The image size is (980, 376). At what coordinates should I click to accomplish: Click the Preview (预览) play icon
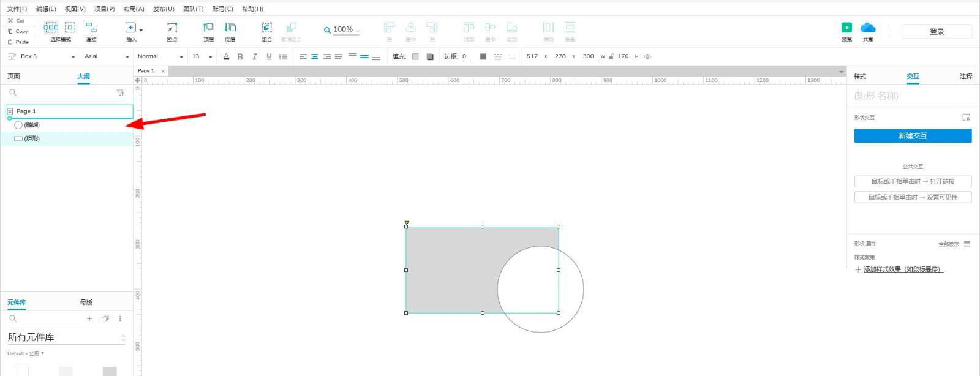click(x=846, y=28)
